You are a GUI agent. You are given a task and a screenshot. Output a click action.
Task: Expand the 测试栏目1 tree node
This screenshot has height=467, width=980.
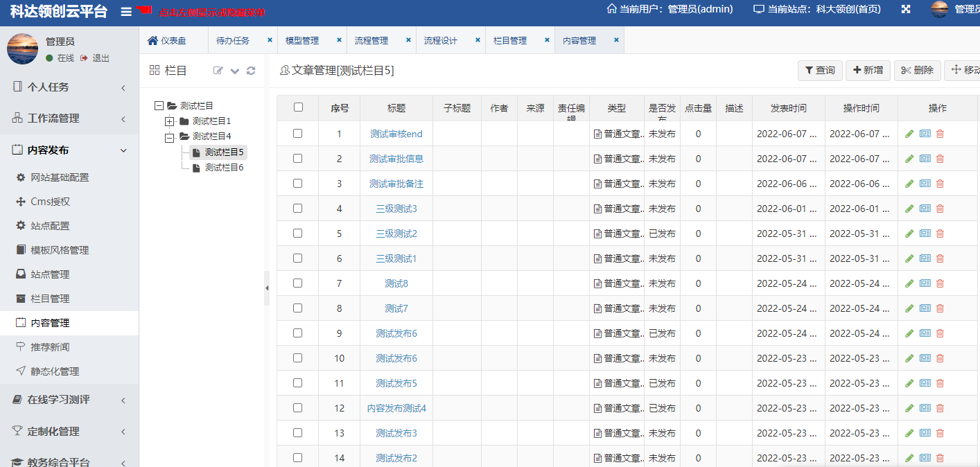point(169,121)
